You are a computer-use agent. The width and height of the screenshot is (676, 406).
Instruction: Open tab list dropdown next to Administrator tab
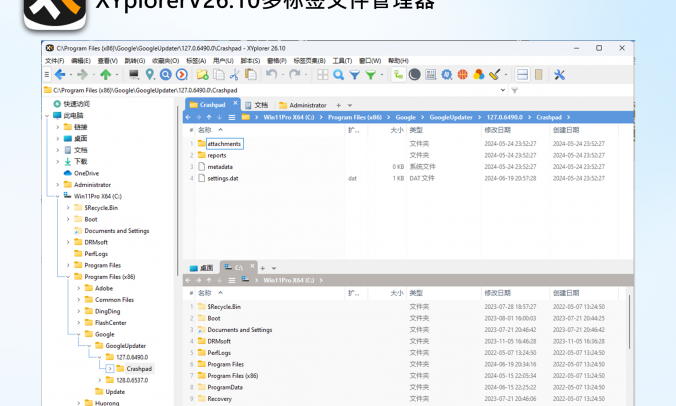tap(350, 105)
